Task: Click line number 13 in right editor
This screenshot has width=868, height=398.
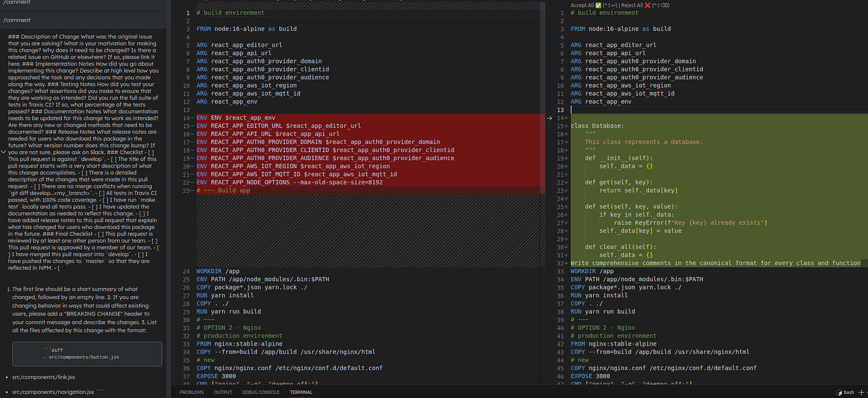Action: pos(561,110)
